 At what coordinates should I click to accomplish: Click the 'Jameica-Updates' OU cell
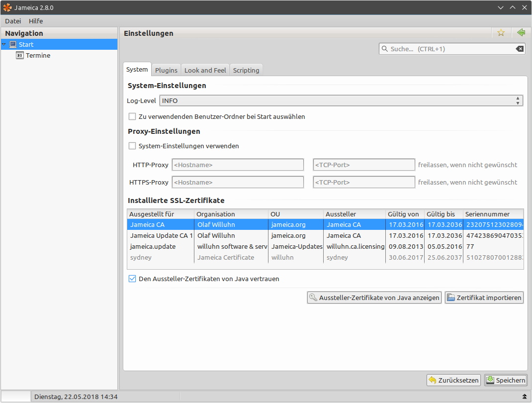coord(297,246)
